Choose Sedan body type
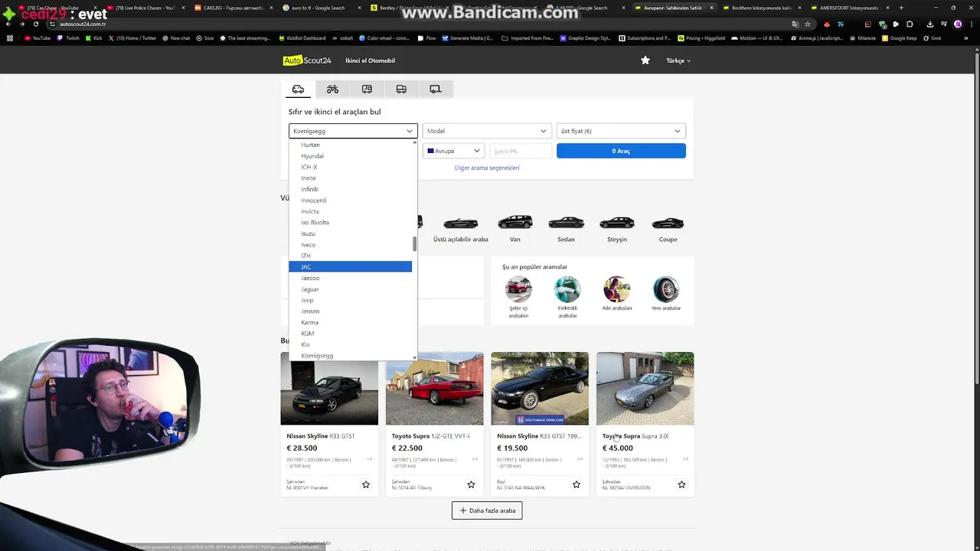This screenshot has width=980, height=551. tap(566, 228)
